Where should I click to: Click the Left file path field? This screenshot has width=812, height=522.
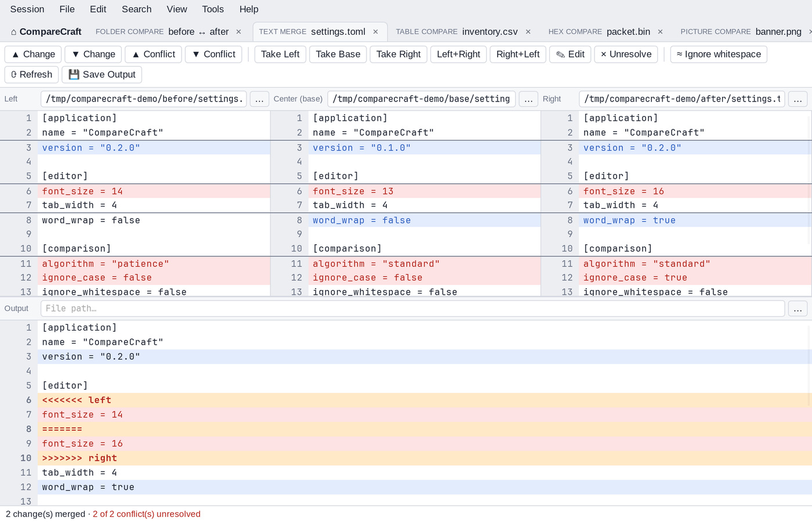coord(144,99)
